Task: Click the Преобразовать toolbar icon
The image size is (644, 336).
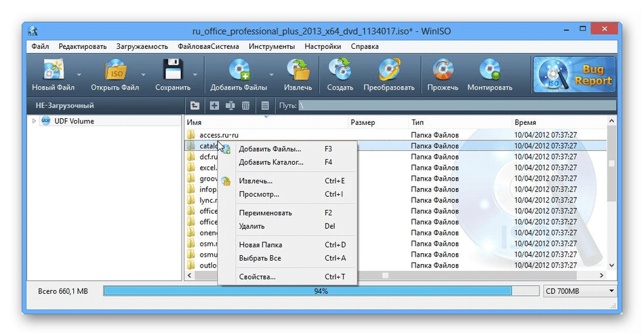Action: [x=388, y=69]
